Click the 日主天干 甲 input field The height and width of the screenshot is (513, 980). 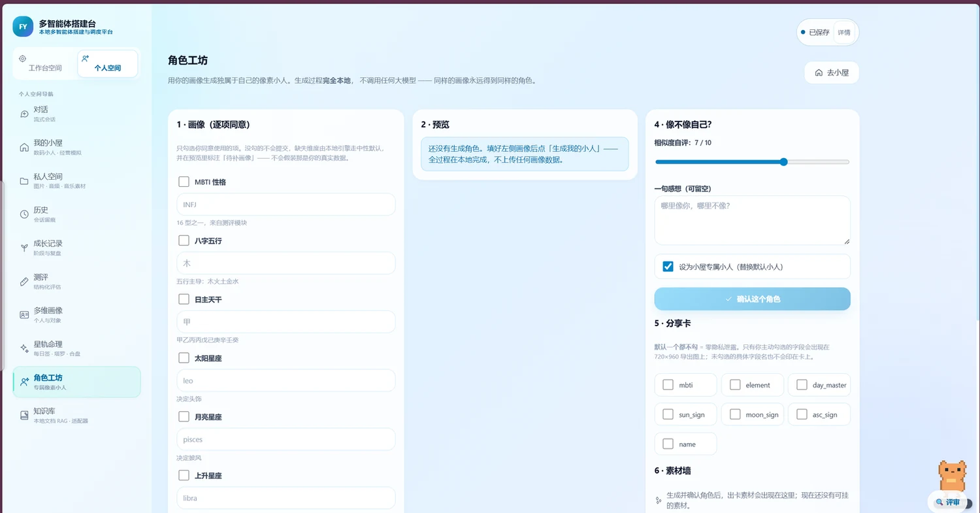(x=286, y=322)
